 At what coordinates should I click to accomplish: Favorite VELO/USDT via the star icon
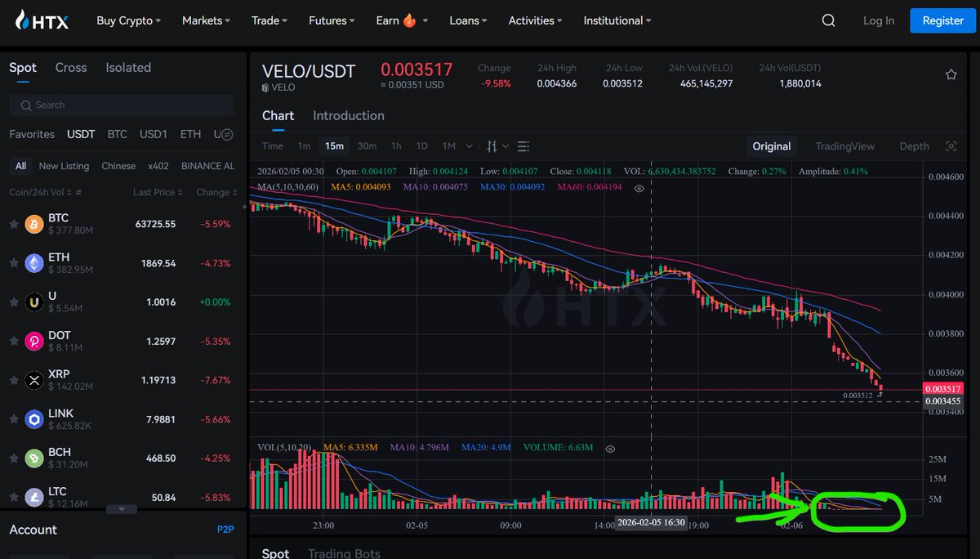(x=951, y=74)
